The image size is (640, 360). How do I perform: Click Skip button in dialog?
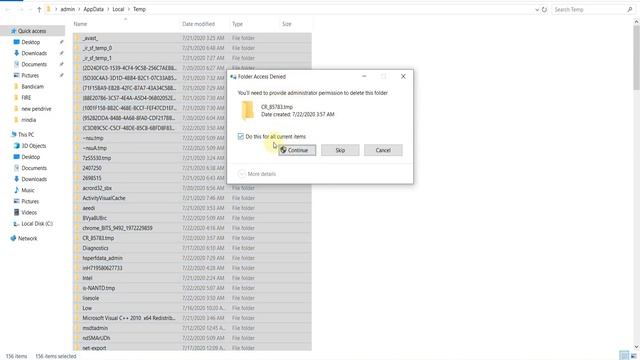pos(340,150)
